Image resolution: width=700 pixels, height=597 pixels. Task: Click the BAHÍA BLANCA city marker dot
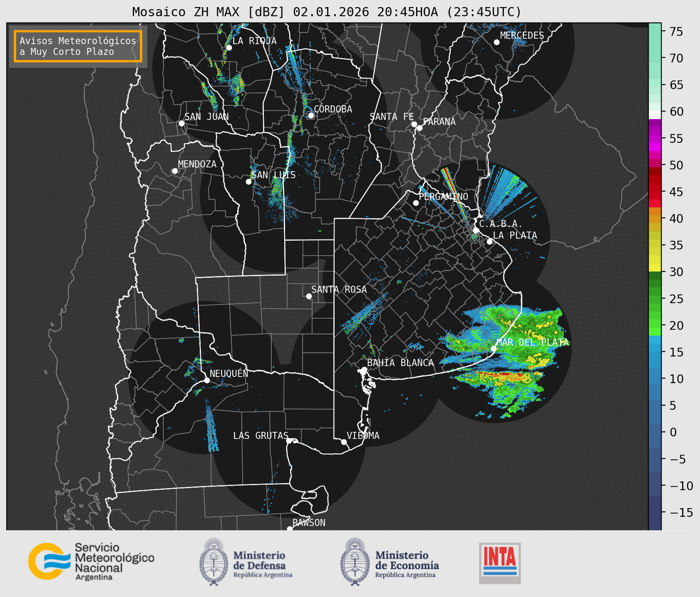[x=364, y=369]
